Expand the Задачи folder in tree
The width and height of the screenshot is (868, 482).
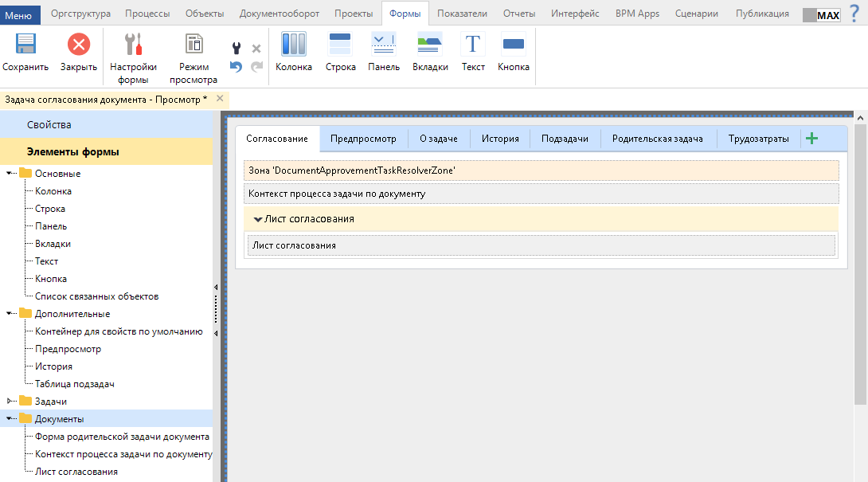[10, 402]
